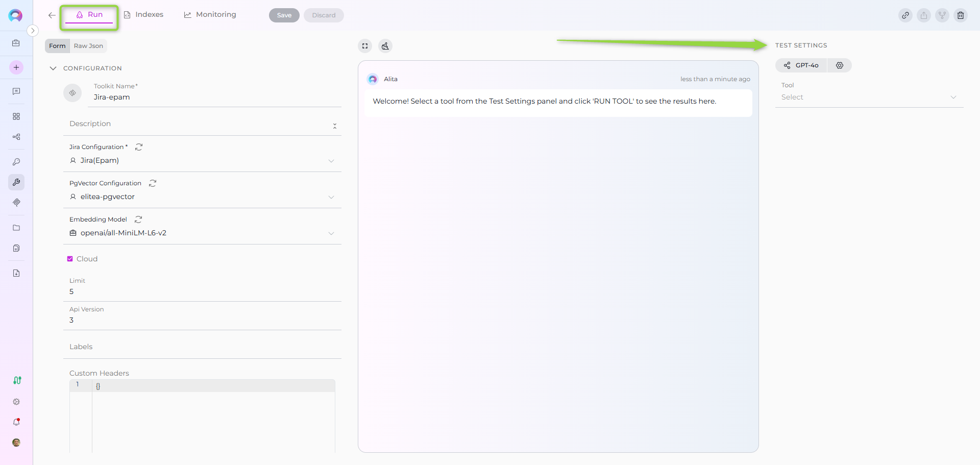
Task: Click the clear chat broom icon
Action: [x=385, y=46]
